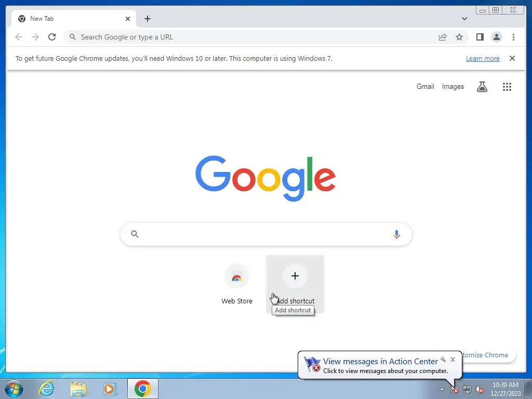The height and width of the screenshot is (399, 532).
Task: Dismiss the Windows 7 update notice
Action: pyautogui.click(x=512, y=58)
